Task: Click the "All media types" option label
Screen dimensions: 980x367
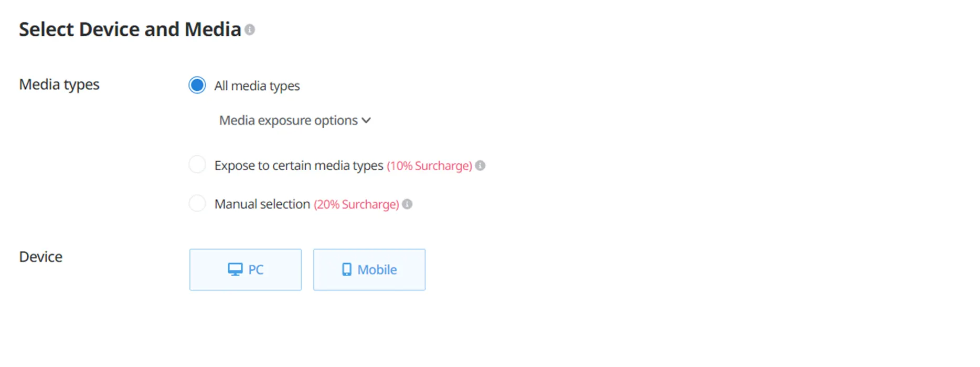Action: pos(257,86)
